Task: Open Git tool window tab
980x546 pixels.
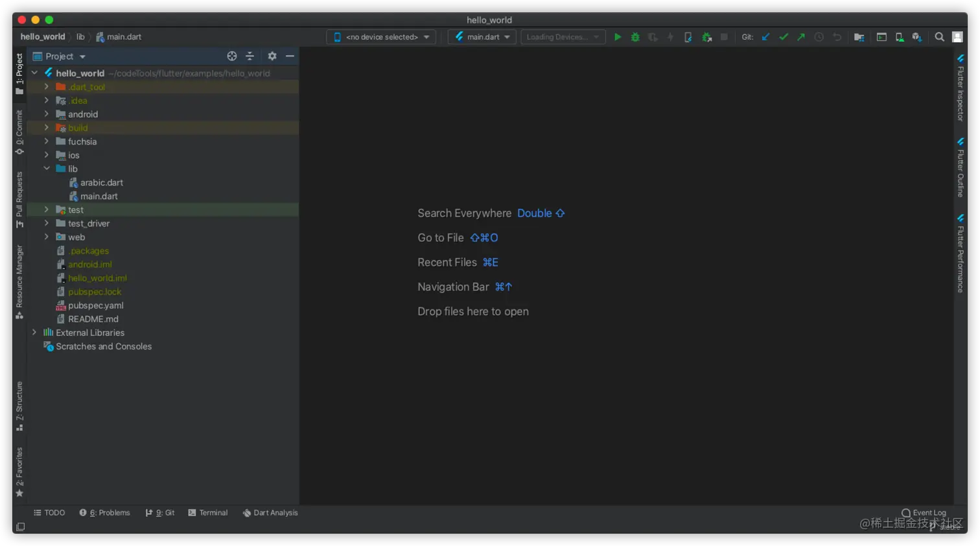Action: [x=160, y=513]
